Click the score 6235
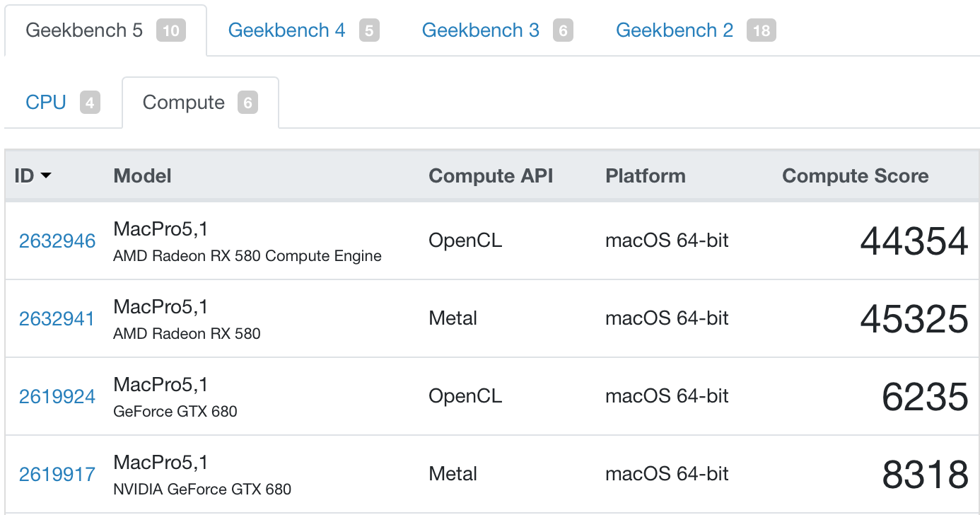980x515 pixels. coord(926,397)
